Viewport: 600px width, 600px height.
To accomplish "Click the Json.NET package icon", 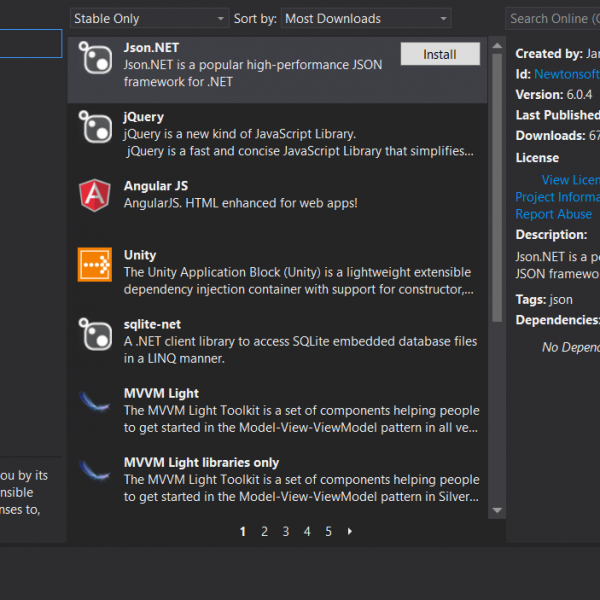I will (95, 58).
